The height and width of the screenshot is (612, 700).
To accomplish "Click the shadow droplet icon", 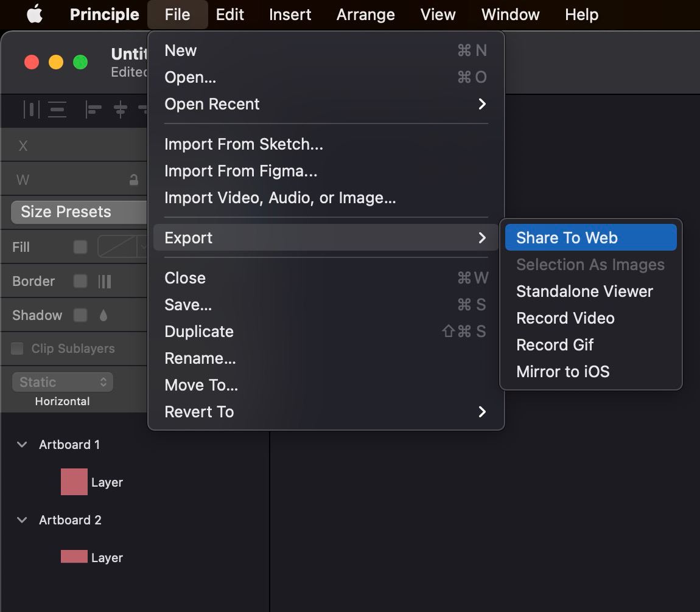I will pyautogui.click(x=103, y=315).
